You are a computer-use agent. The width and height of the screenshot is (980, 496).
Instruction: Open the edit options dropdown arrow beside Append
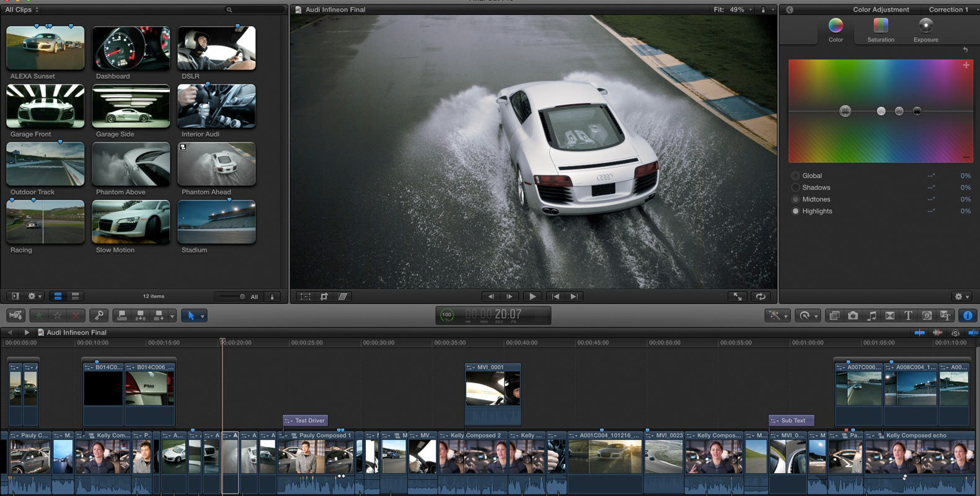(172, 316)
